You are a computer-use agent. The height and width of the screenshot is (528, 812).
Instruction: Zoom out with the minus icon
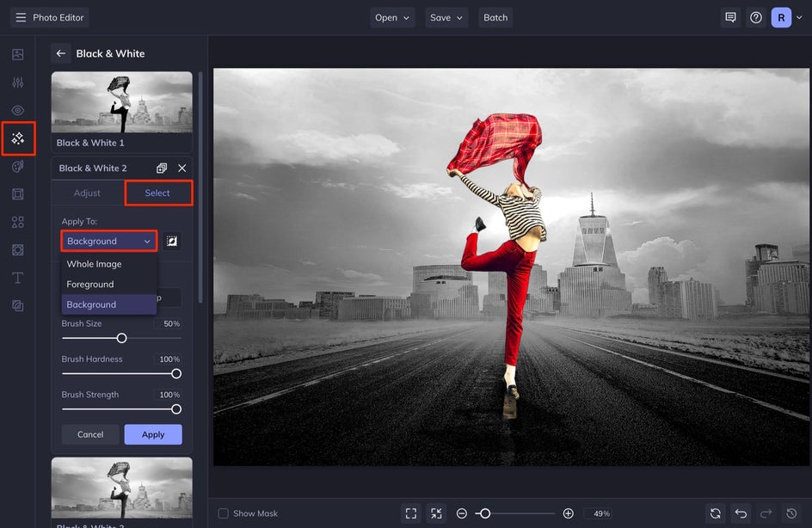coord(461,513)
